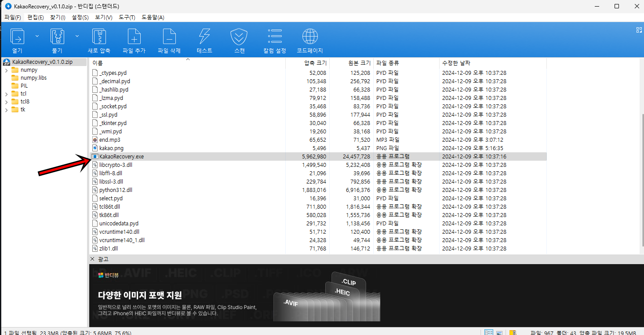Select the unicodedata.pyd file name
Screen dimensions: 644x335
click(119, 223)
